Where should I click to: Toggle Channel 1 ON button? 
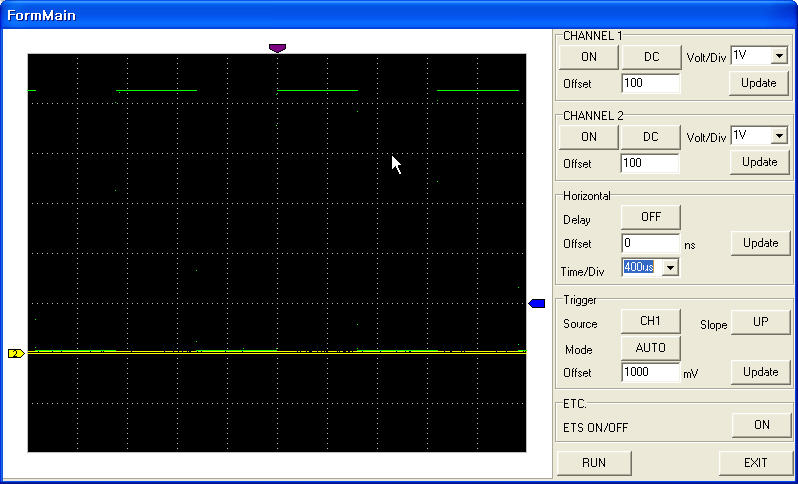[589, 57]
